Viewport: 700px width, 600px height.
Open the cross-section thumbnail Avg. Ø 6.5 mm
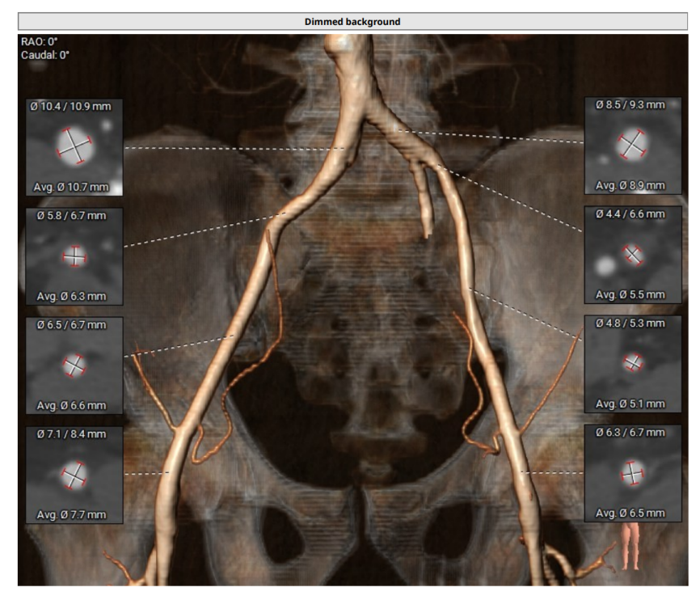click(633, 473)
